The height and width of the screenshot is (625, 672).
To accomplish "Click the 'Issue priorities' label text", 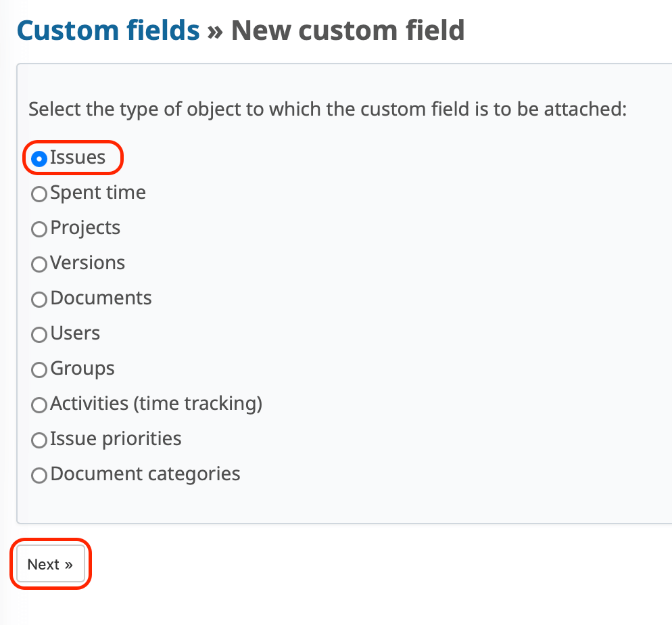I will point(116,439).
